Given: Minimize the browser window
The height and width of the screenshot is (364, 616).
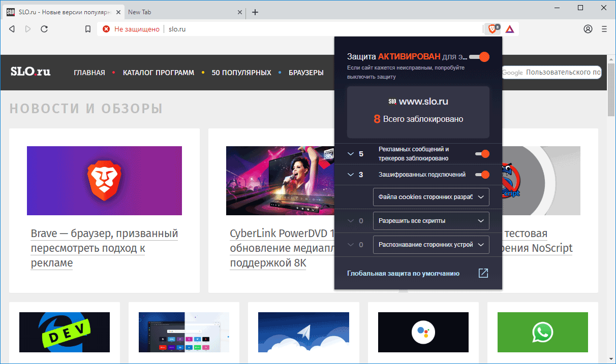Looking at the screenshot, I should [557, 7].
